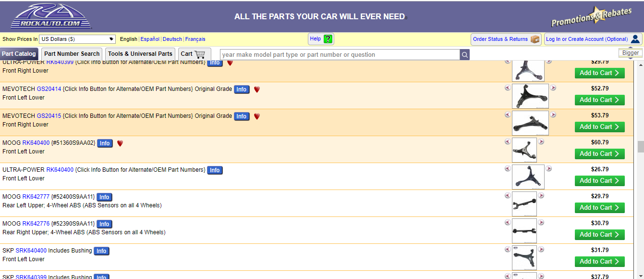Show previous image for MEVOTECH GS20415
Image resolution: width=644 pixels, height=279 pixels.
[508, 115]
